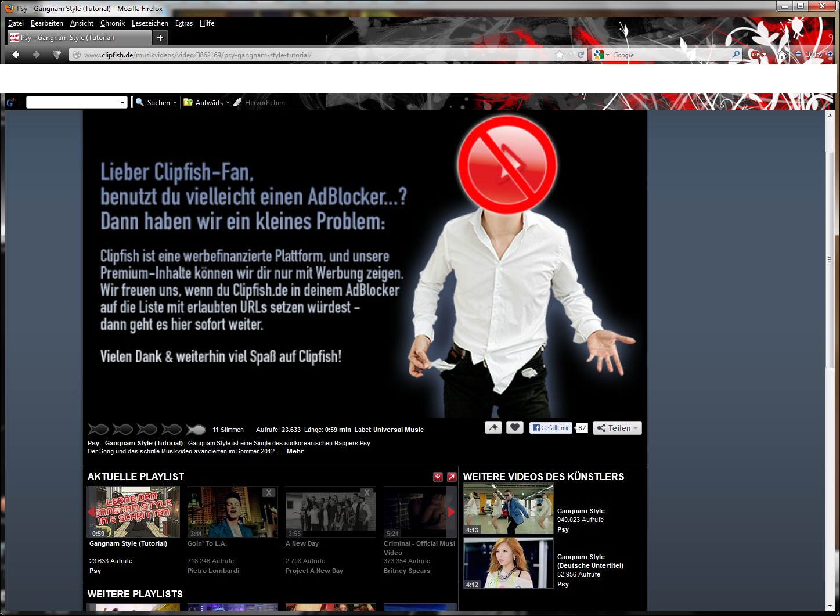Viewport: 840px width, 616px height.
Task: Expand the Aufwärts dropdown arrow
Action: point(228,103)
